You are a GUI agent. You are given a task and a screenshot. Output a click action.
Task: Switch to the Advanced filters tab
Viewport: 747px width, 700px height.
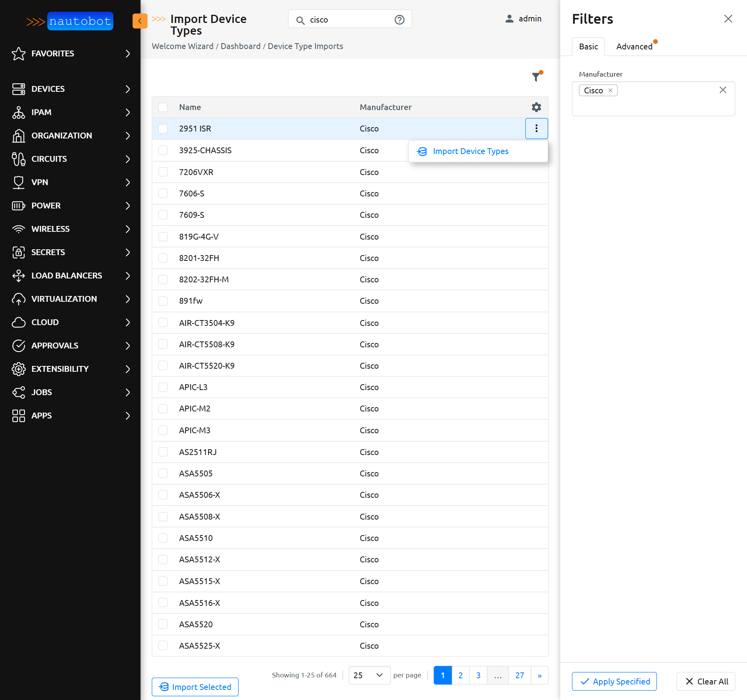click(634, 46)
